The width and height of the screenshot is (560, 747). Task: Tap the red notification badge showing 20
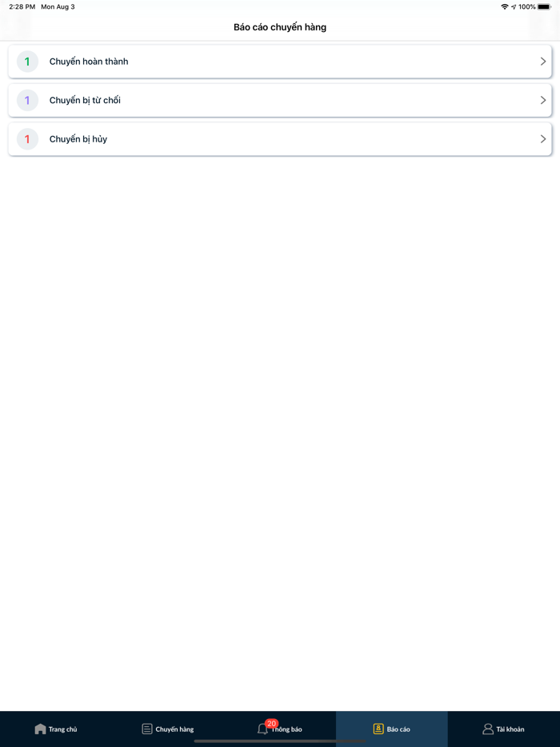click(272, 723)
